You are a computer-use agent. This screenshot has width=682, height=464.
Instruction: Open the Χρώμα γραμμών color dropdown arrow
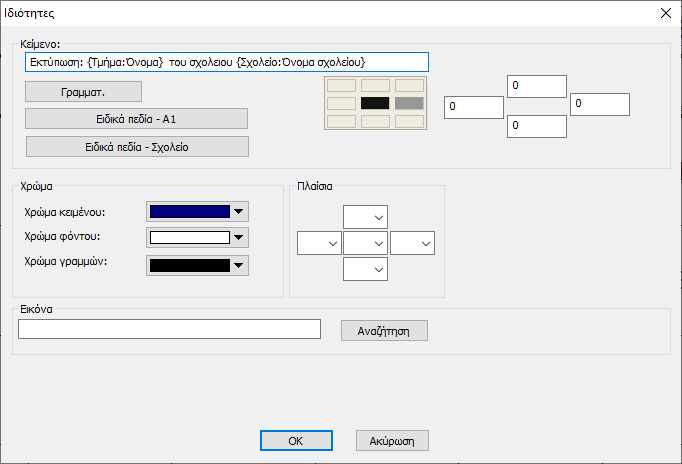pyautogui.click(x=238, y=265)
